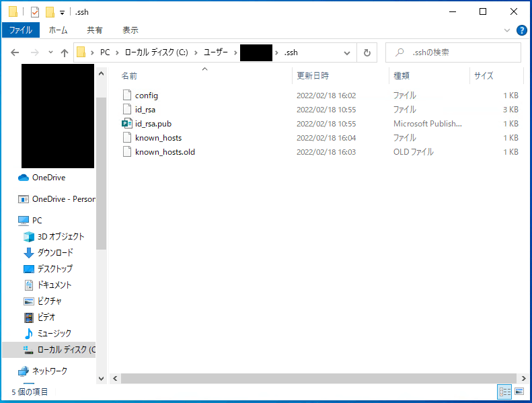
Task: Open OneDrive - Personal in navigation pane
Action: (x=56, y=199)
